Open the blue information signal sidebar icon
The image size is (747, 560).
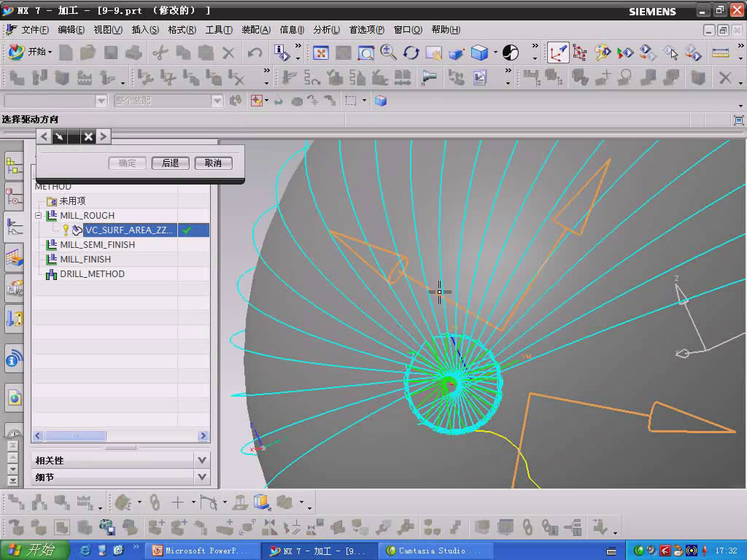pos(15,359)
